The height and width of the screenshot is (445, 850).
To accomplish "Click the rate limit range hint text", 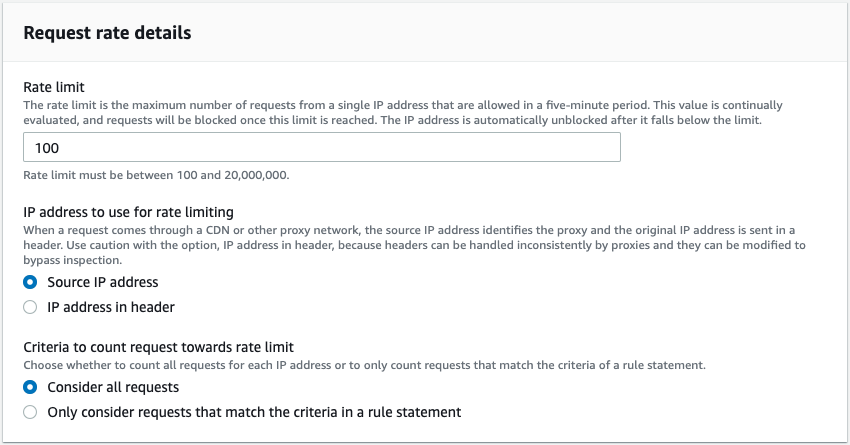I will click(156, 176).
